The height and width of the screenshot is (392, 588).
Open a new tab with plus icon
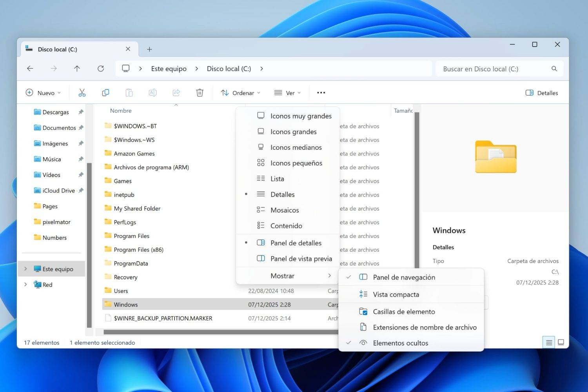coord(149,49)
